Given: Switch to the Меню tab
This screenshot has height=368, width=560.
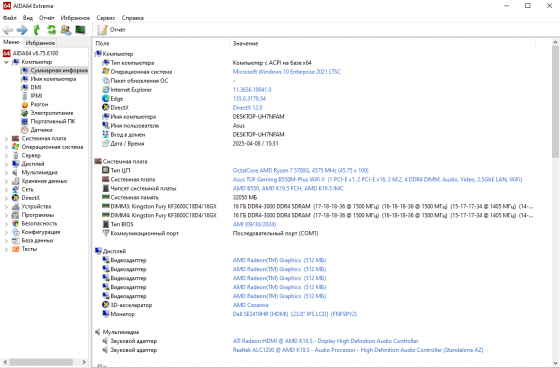Looking at the screenshot, I should pos(11,42).
